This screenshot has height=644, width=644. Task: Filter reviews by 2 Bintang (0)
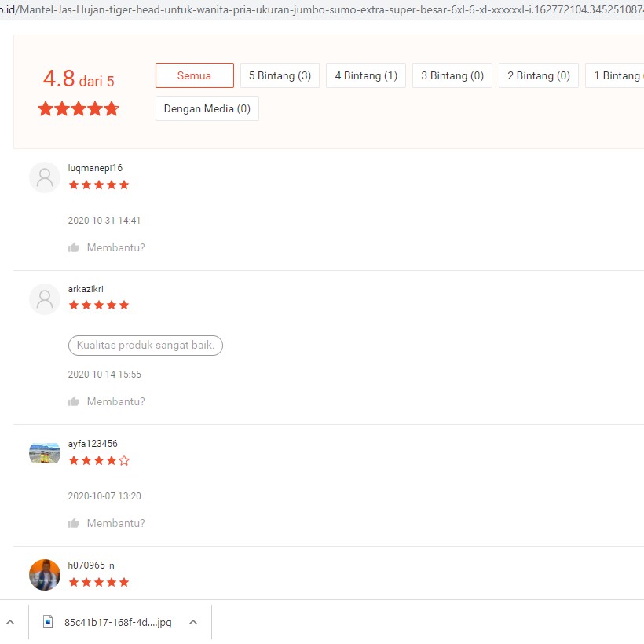539,75
